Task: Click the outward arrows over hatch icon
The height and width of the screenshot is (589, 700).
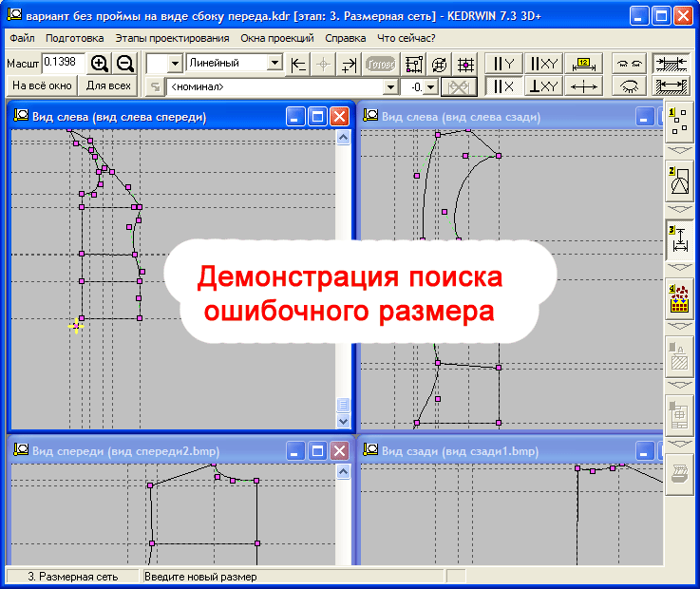Action: pos(671,86)
